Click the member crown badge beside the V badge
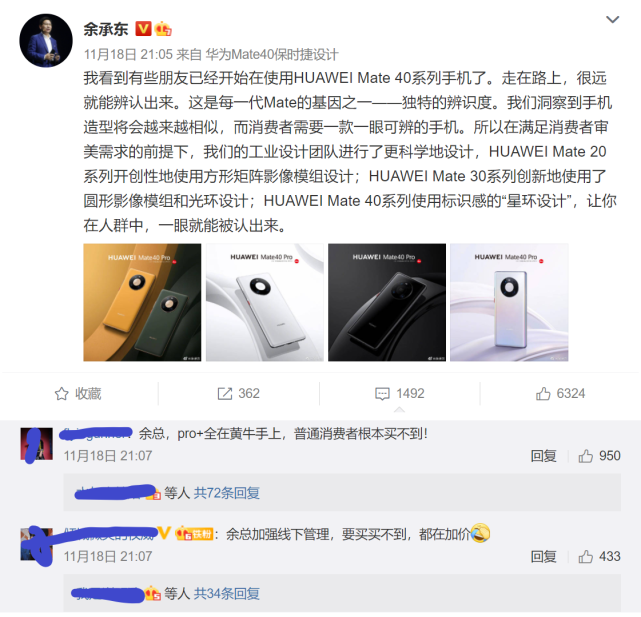Screen dimensions: 641x617 coord(162,29)
